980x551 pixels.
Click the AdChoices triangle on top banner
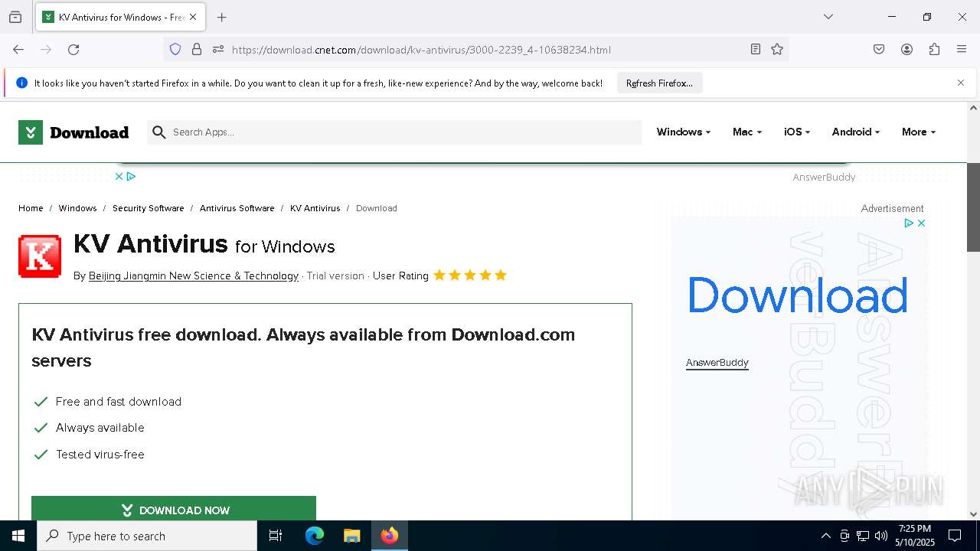[131, 176]
